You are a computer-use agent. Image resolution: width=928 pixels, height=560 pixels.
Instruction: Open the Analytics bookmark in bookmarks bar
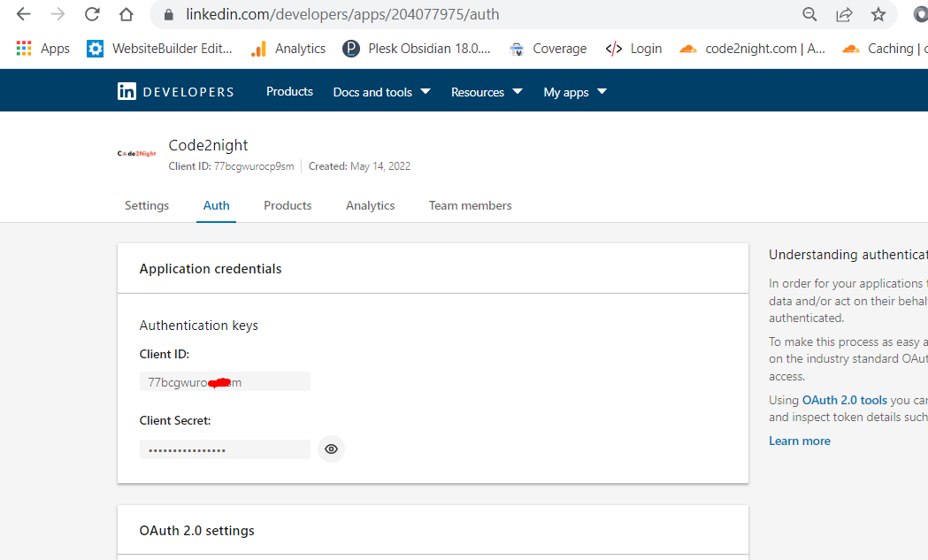288,49
